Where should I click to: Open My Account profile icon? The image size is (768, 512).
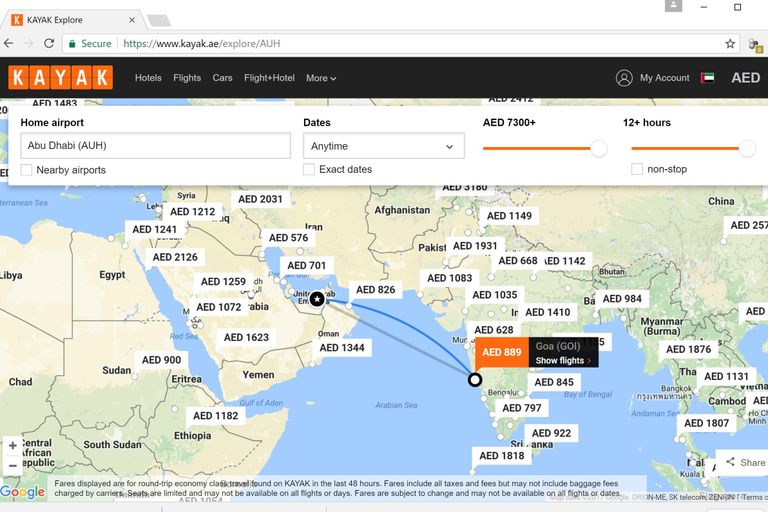624,78
